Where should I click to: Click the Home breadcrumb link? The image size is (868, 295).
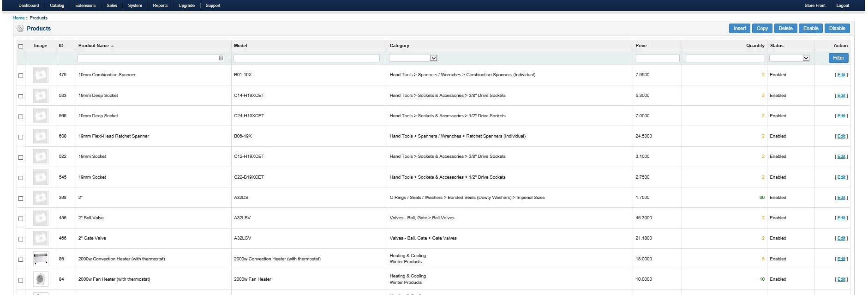tap(18, 18)
